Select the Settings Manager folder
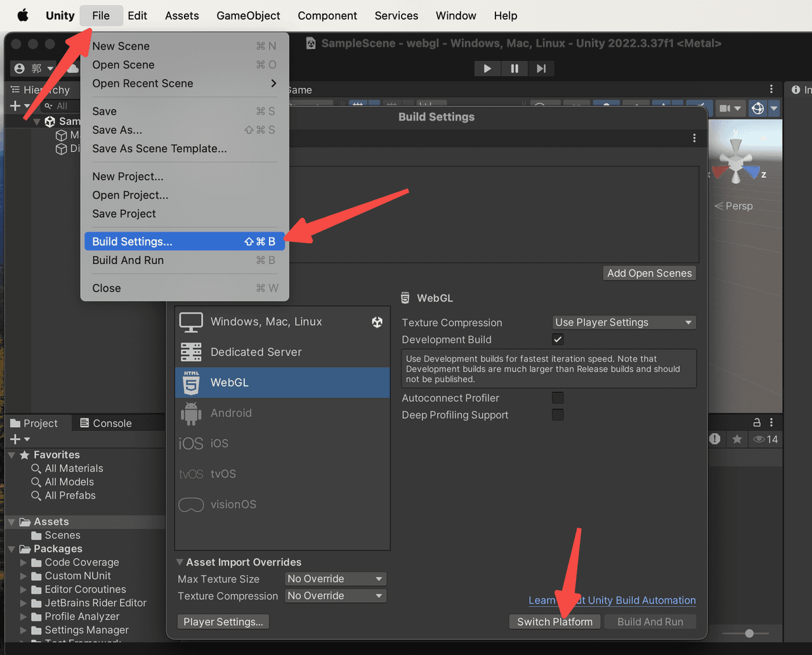 (x=86, y=630)
